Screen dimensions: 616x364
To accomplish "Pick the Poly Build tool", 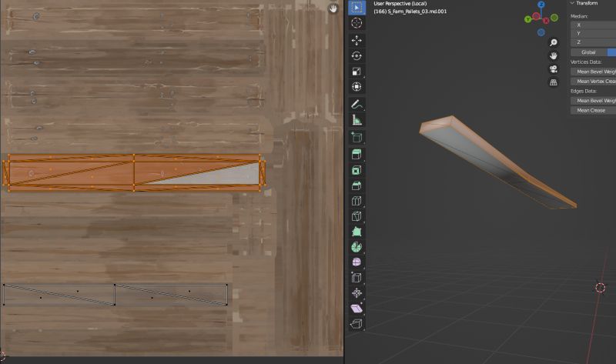I will pos(357,232).
